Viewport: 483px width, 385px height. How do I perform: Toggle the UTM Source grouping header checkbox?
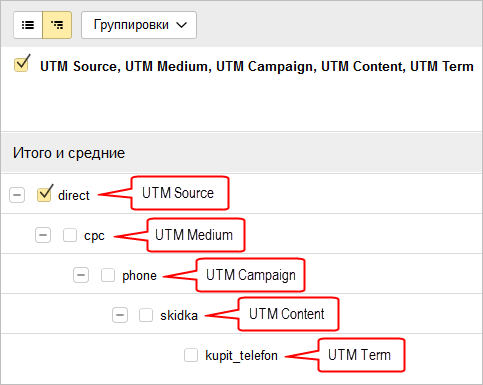[22, 64]
